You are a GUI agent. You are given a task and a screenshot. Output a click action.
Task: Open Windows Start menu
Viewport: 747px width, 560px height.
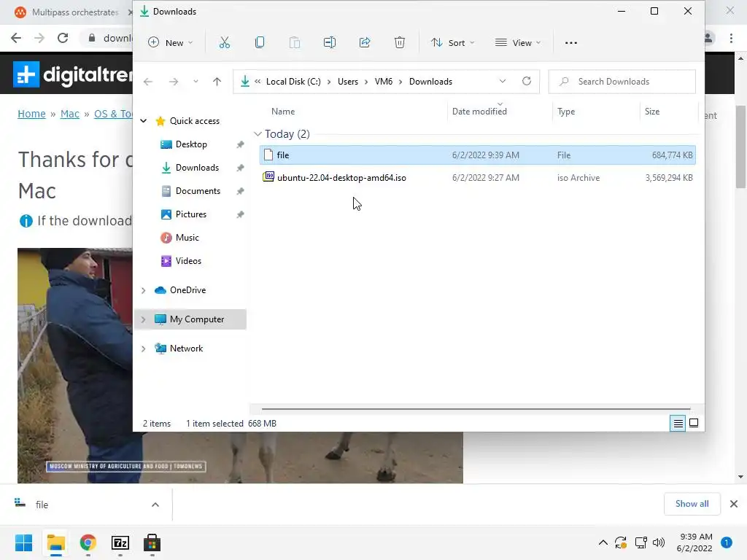click(23, 542)
